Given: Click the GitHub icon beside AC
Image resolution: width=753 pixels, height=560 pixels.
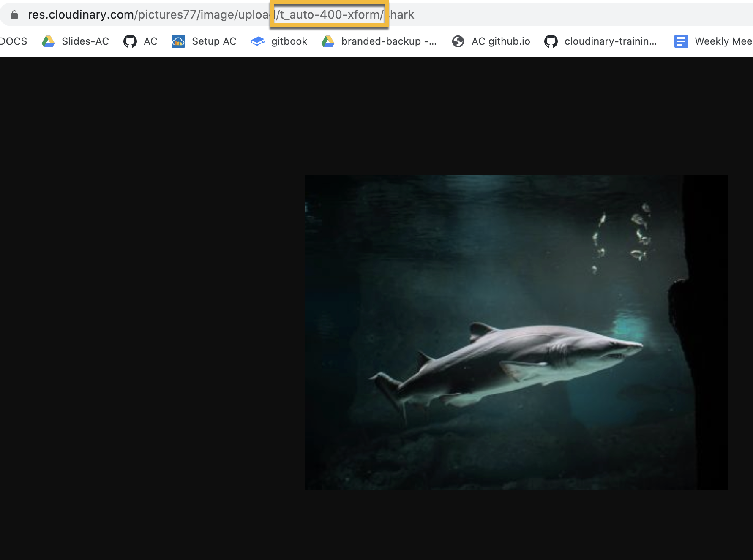Looking at the screenshot, I should tap(130, 41).
